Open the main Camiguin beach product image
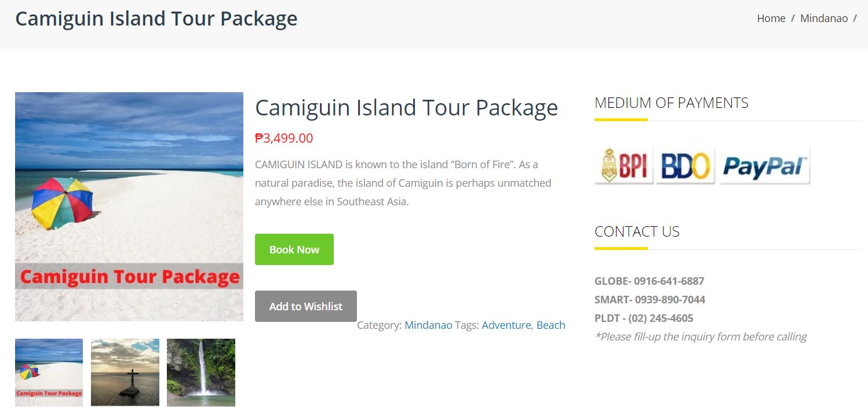This screenshot has height=417, width=868. pos(129,206)
